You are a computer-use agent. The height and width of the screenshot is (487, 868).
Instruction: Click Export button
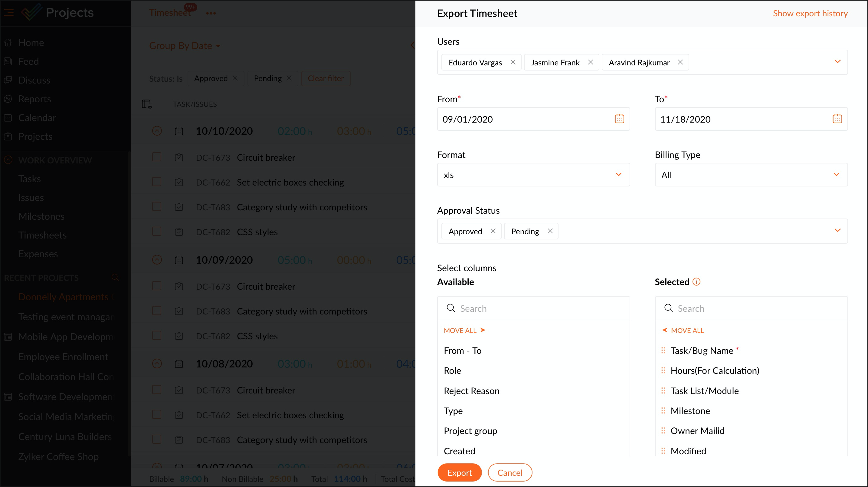(x=459, y=472)
